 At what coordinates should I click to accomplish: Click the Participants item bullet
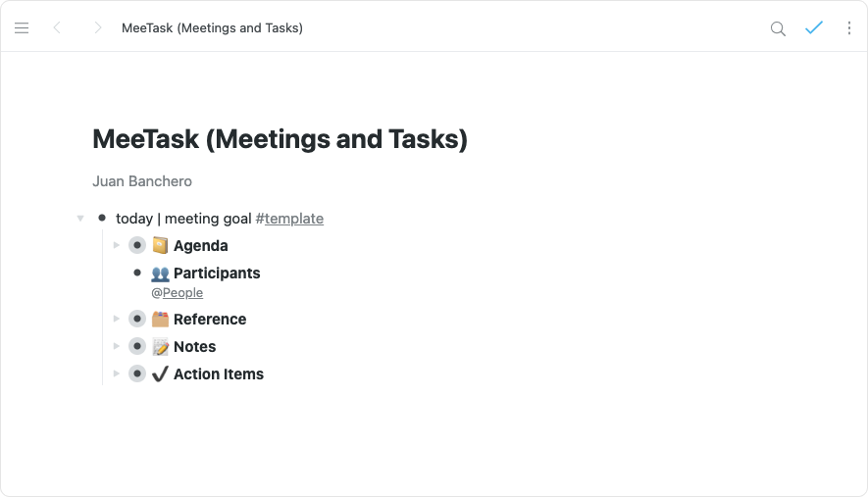click(137, 273)
